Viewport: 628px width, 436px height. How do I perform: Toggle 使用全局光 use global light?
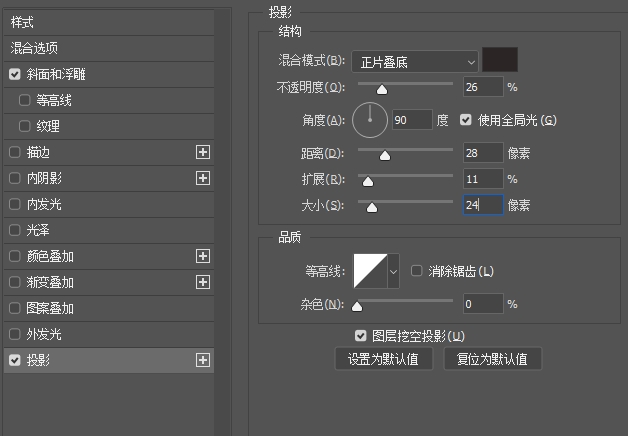[x=465, y=120]
